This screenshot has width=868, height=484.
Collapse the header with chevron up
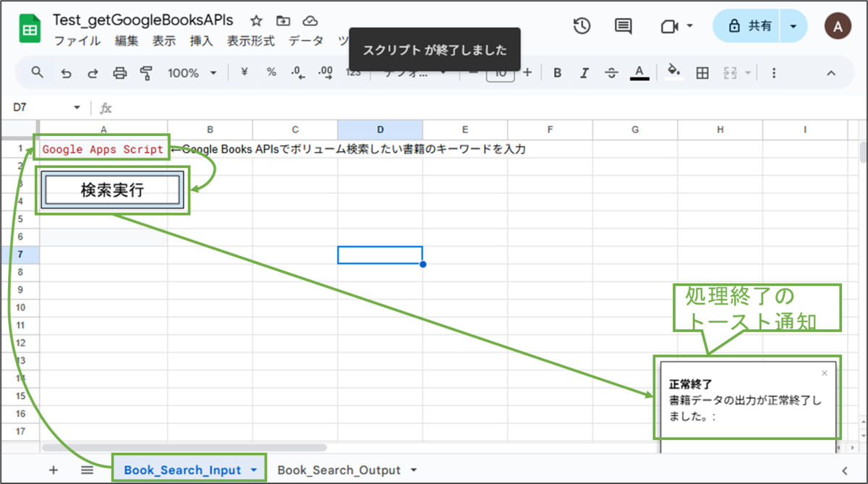[x=831, y=73]
